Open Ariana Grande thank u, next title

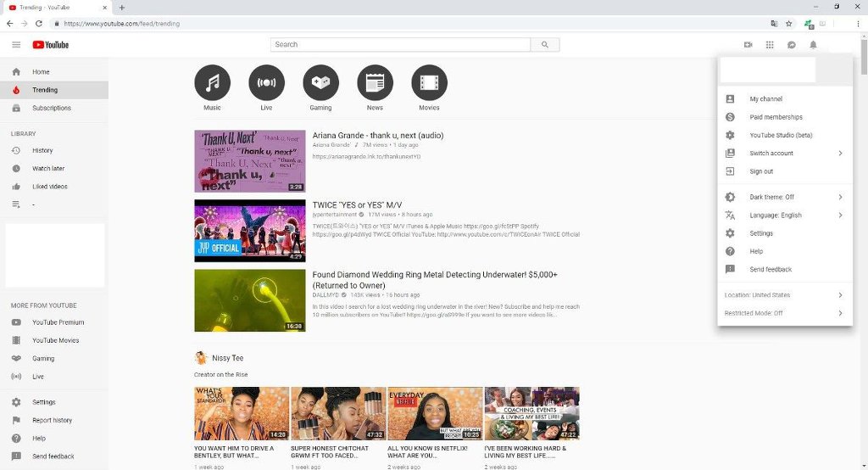point(377,135)
